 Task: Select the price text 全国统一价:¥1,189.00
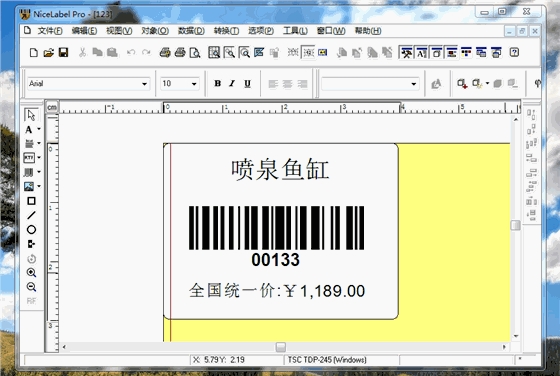[277, 291]
